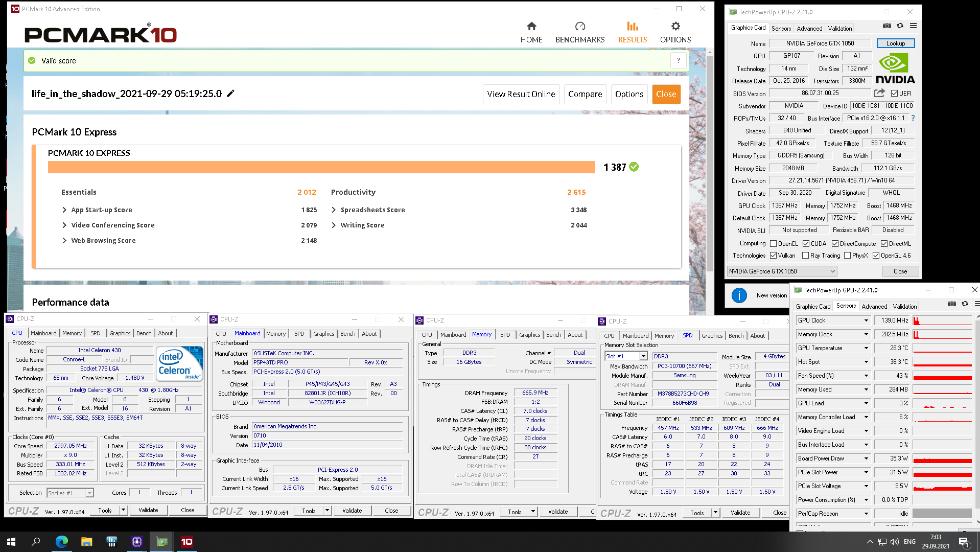Toggle the CUDA checkbox
This screenshot has height=552, width=980.
(806, 244)
